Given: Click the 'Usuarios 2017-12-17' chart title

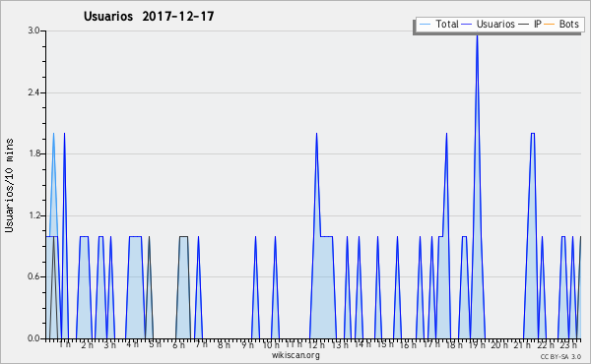Looking at the screenshot, I should pos(149,17).
